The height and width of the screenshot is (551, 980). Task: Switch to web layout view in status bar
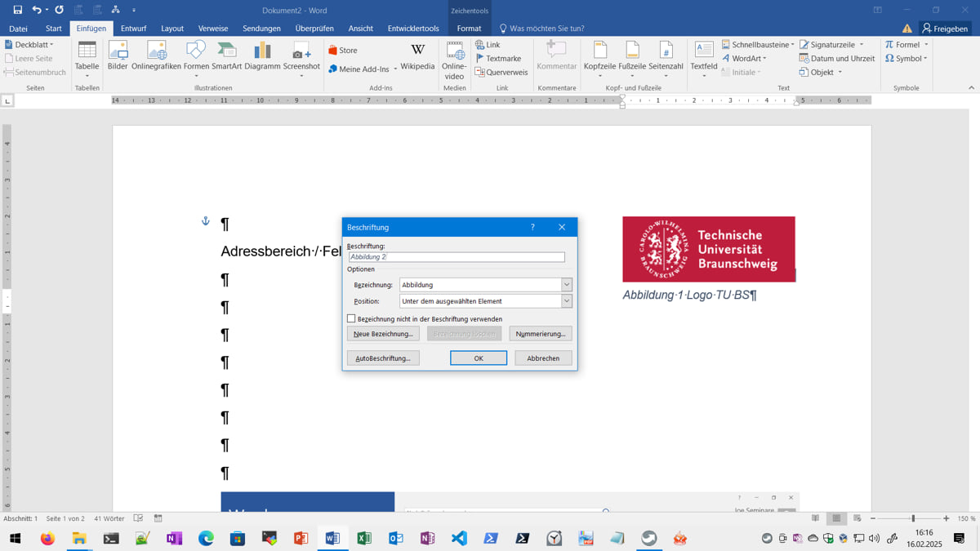pyautogui.click(x=857, y=518)
